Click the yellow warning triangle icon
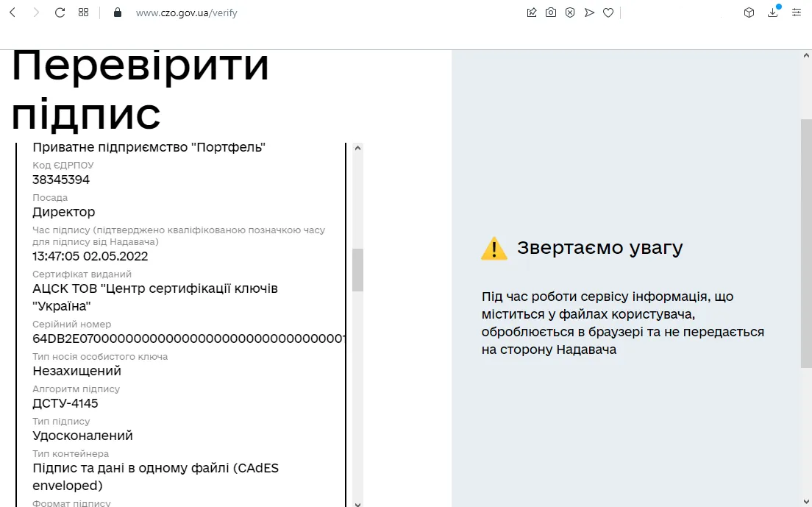The width and height of the screenshot is (812, 507). 494,249
